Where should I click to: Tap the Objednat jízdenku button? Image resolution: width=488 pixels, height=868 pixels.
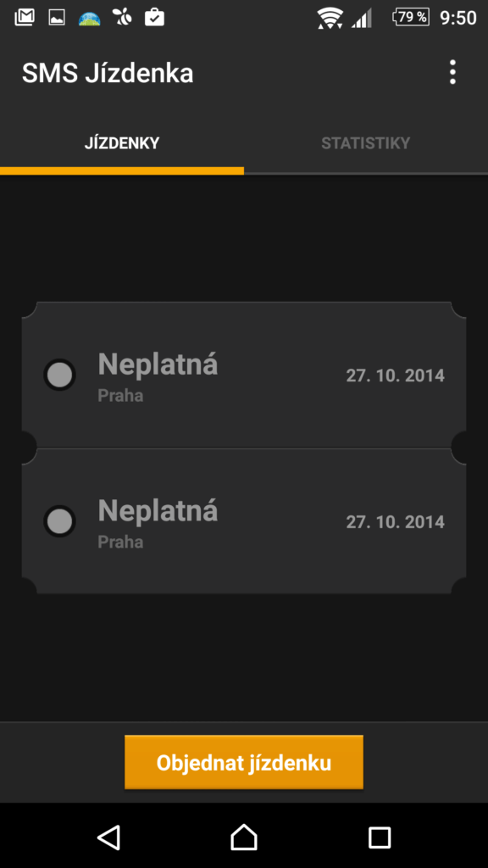point(244,762)
